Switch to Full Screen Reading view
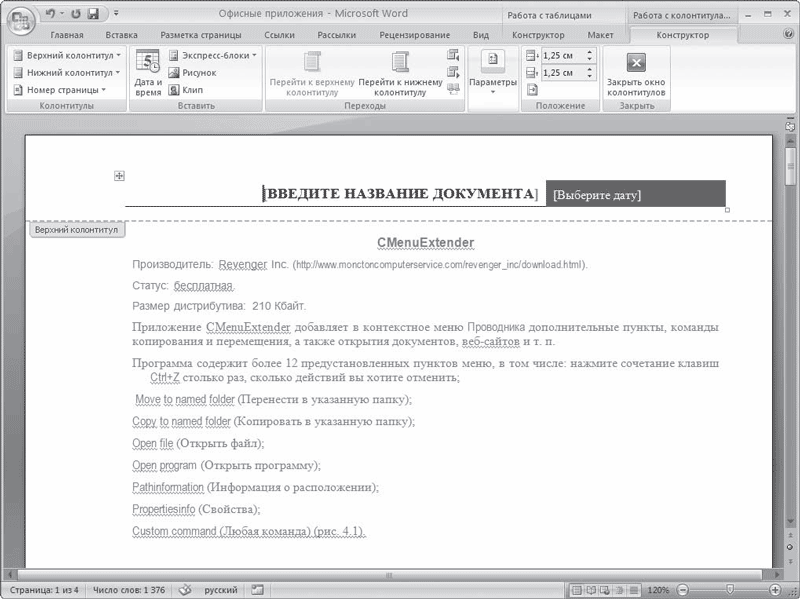The height and width of the screenshot is (599, 800). tap(591, 590)
